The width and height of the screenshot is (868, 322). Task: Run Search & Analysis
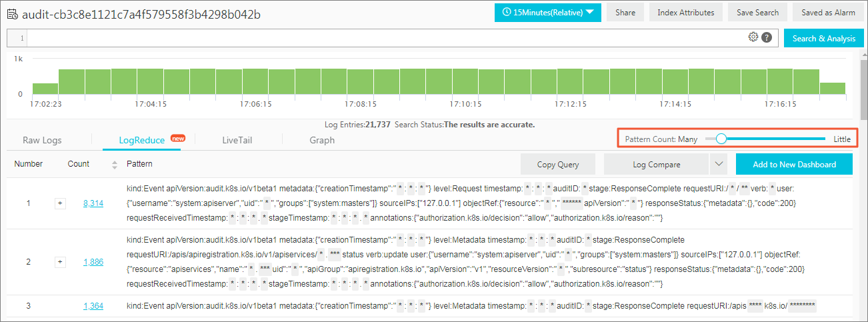[x=824, y=38]
